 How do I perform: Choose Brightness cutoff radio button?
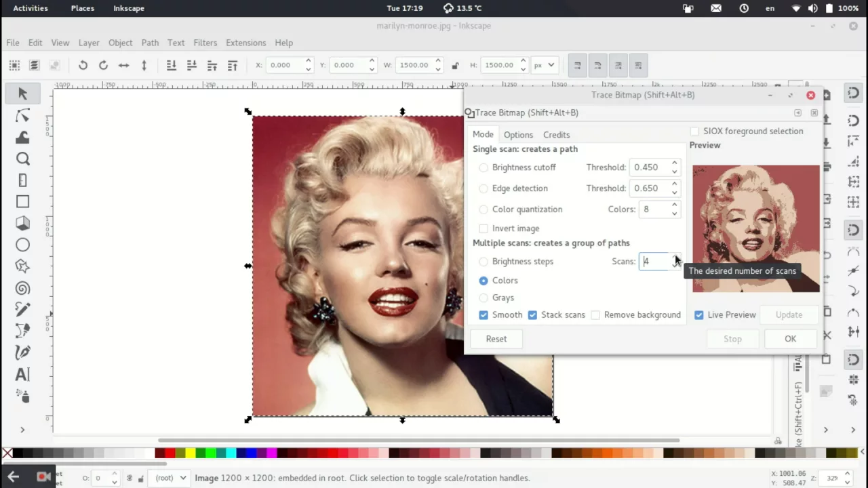pyautogui.click(x=484, y=167)
